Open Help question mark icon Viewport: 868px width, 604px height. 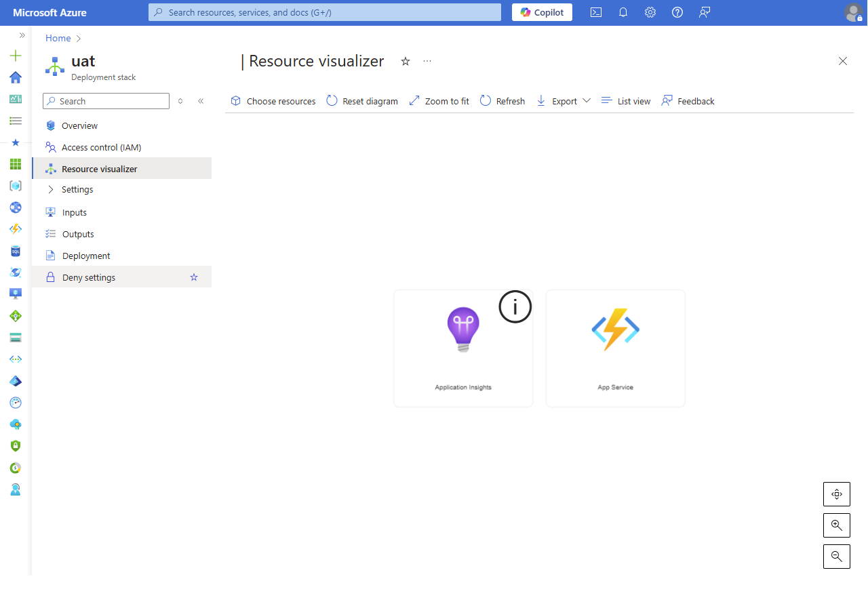point(677,12)
